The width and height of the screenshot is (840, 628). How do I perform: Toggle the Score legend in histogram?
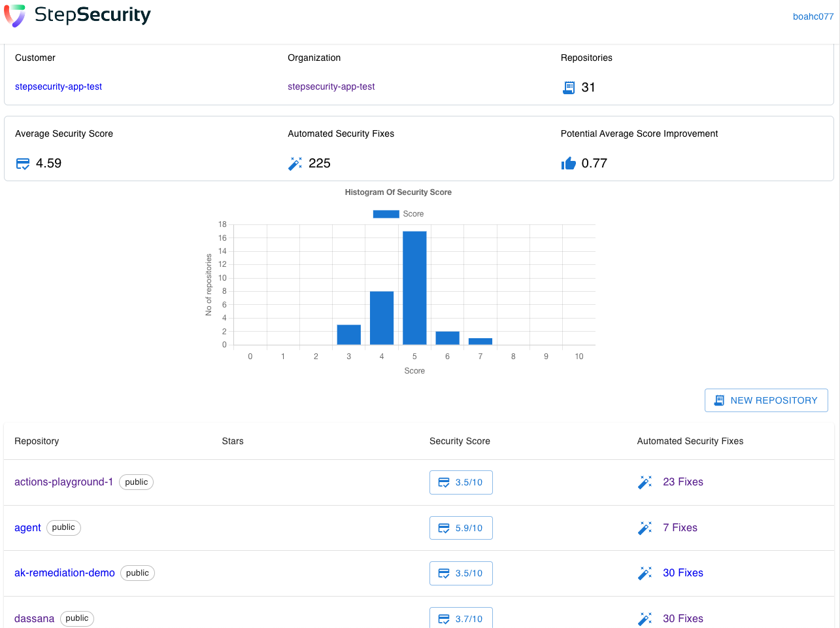point(398,214)
